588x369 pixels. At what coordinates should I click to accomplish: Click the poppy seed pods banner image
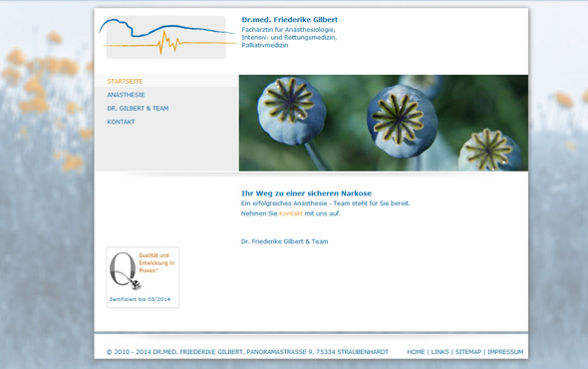pos(384,123)
